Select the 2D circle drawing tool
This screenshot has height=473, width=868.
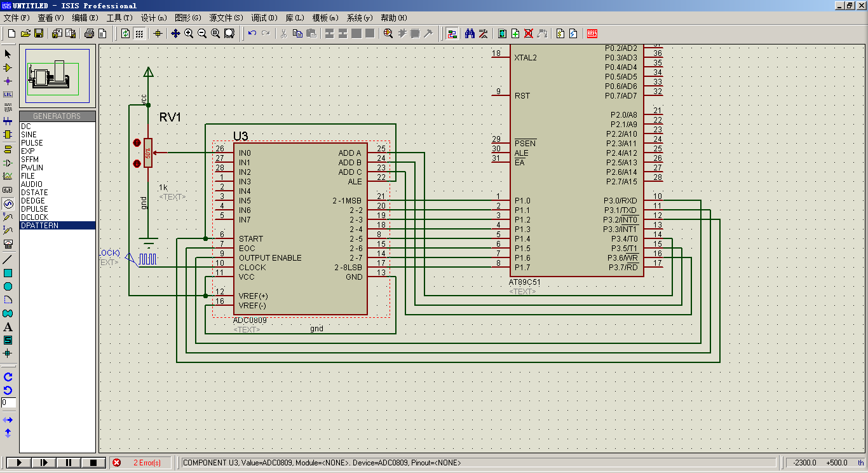[x=8, y=287]
